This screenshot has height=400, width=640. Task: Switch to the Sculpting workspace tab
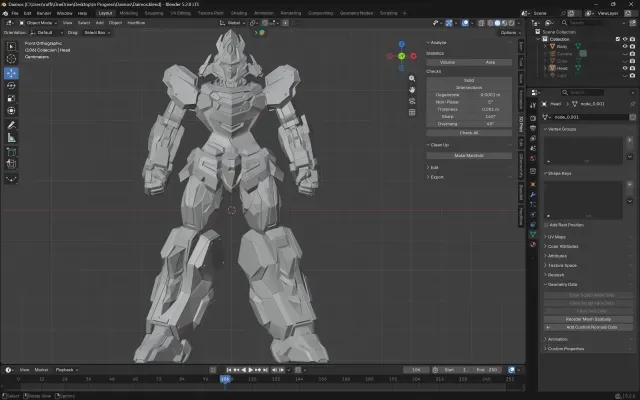tap(154, 13)
